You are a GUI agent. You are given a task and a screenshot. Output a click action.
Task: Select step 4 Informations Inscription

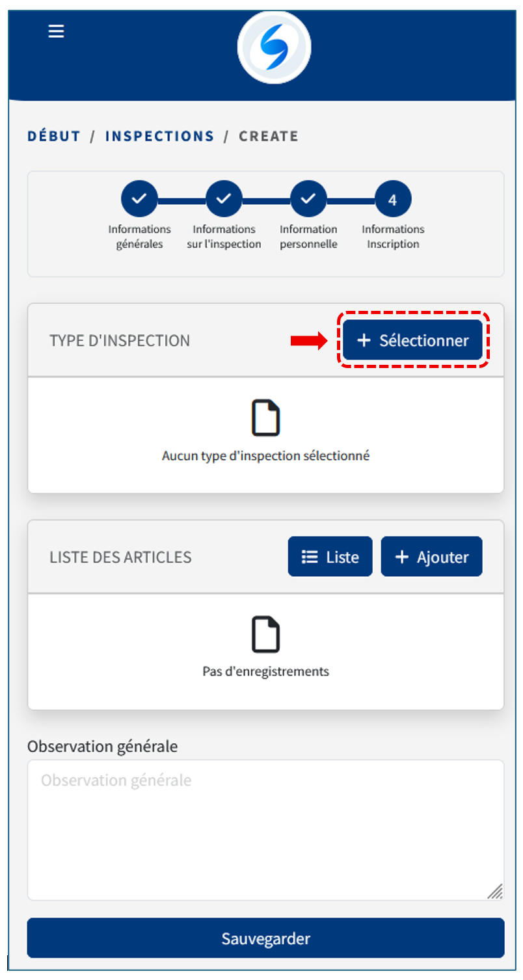tap(393, 199)
